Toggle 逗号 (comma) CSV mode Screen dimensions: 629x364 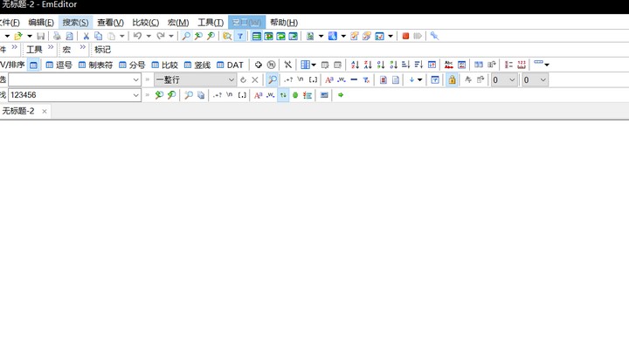pos(59,65)
